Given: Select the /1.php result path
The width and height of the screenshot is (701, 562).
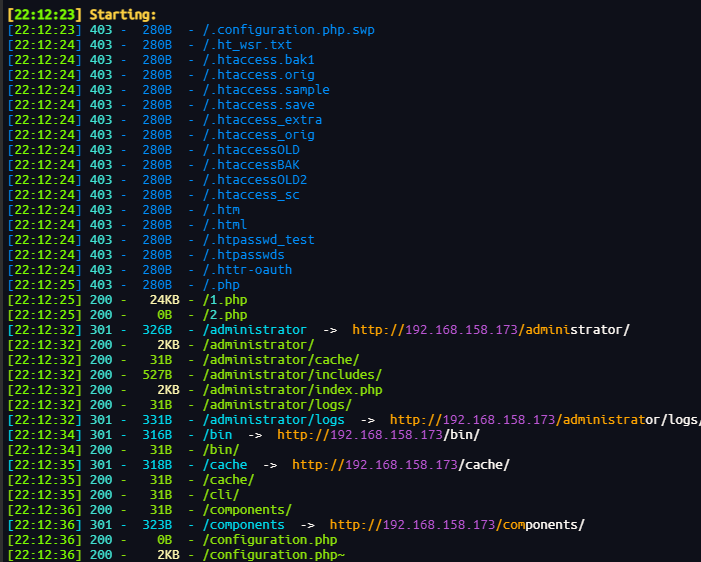Looking at the screenshot, I should [225, 300].
